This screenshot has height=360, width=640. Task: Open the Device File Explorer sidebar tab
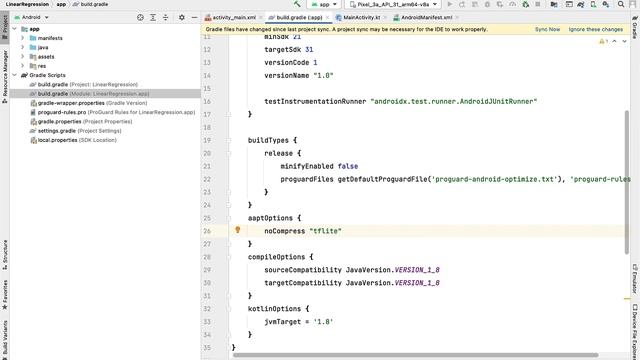pos(635,331)
